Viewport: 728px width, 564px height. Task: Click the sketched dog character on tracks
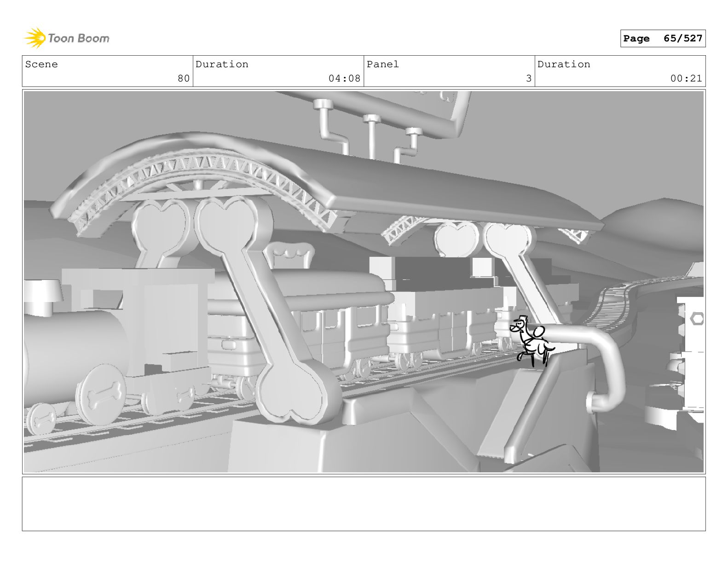532,341
